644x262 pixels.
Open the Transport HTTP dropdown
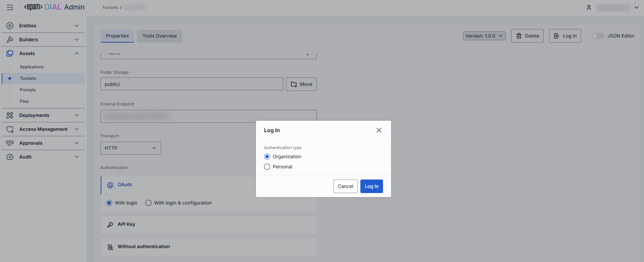tap(130, 148)
